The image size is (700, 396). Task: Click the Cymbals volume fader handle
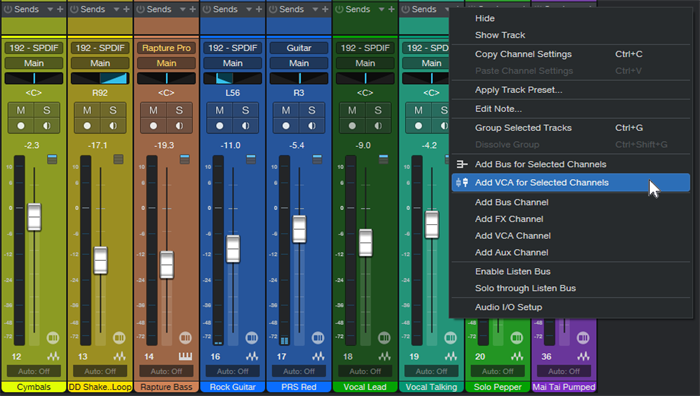34,217
